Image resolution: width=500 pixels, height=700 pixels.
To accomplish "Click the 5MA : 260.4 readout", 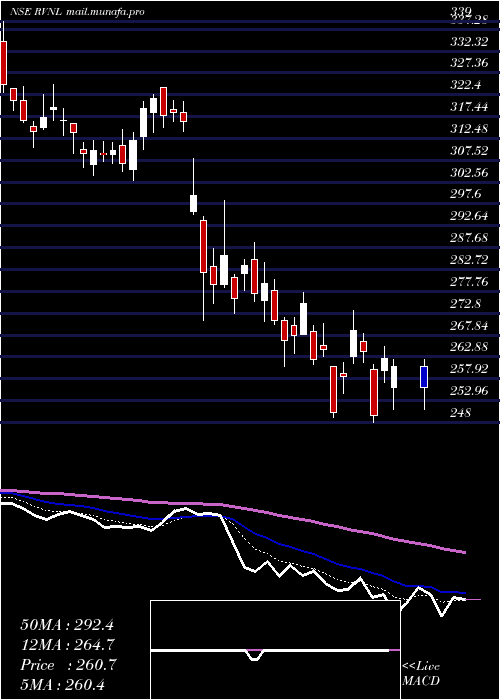I will click(x=62, y=684).
